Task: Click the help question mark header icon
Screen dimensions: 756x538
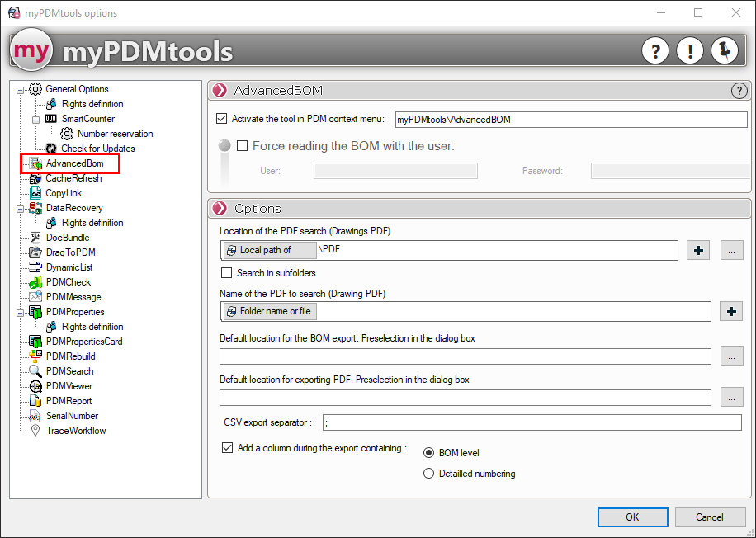Action: [655, 51]
